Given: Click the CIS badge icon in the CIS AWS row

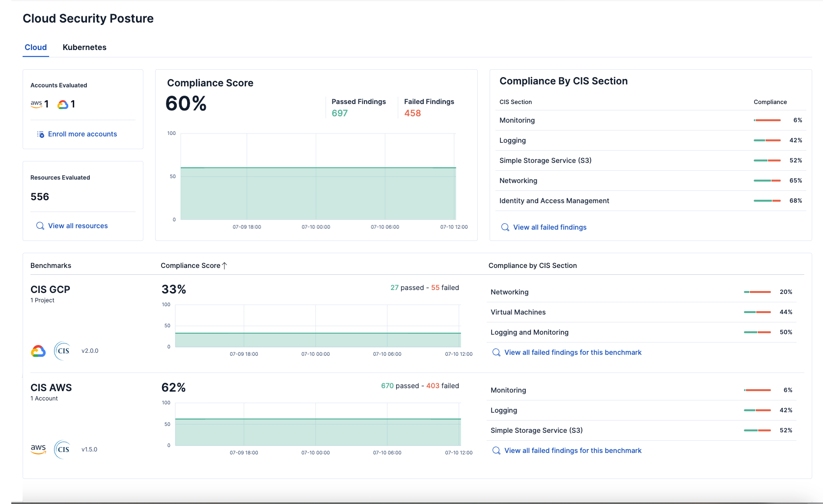Looking at the screenshot, I should coord(62,449).
